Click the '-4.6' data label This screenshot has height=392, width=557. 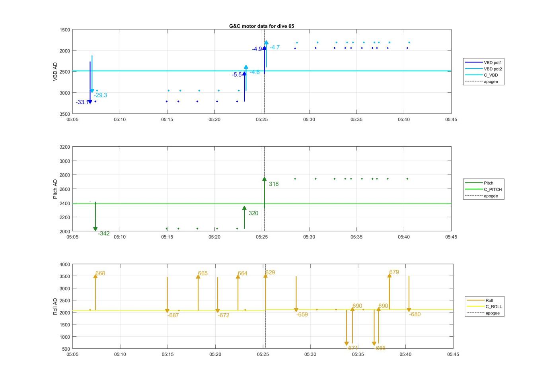255,72
